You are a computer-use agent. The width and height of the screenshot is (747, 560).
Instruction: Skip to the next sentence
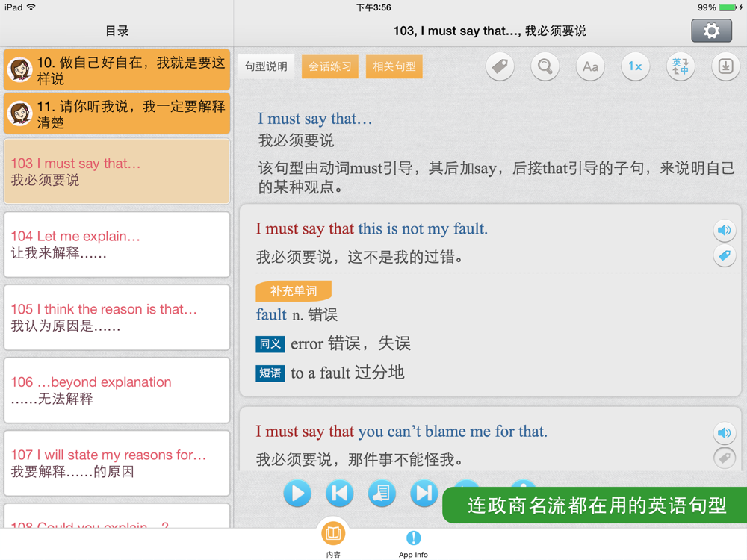point(424,493)
